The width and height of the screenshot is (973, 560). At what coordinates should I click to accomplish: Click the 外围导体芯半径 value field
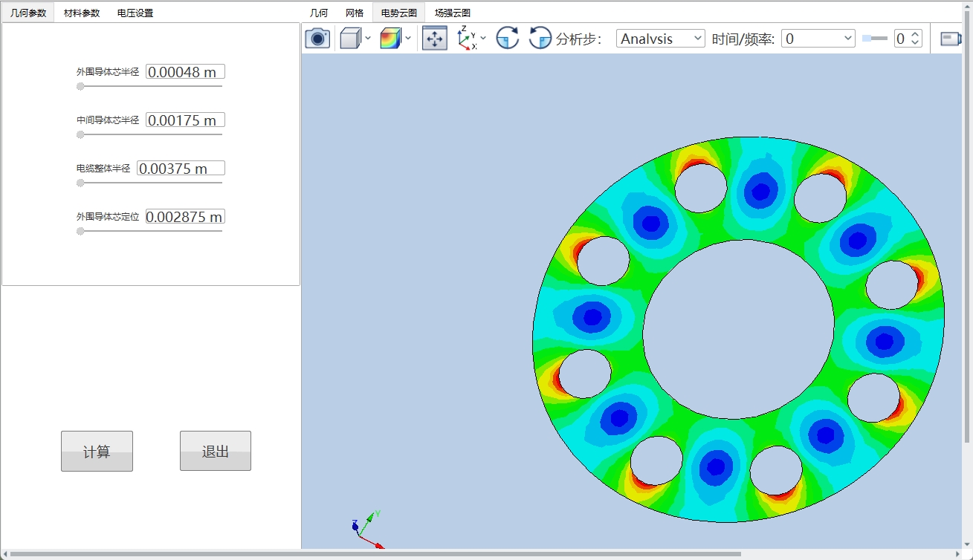tap(185, 72)
